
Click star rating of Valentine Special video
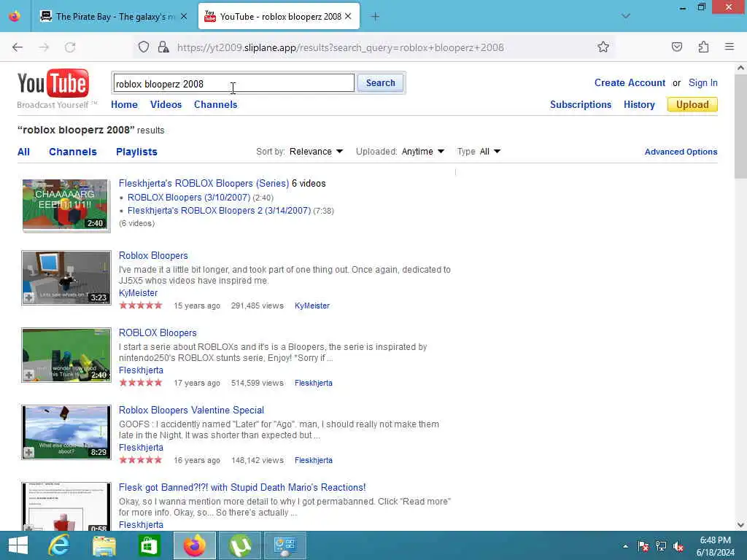(x=141, y=460)
